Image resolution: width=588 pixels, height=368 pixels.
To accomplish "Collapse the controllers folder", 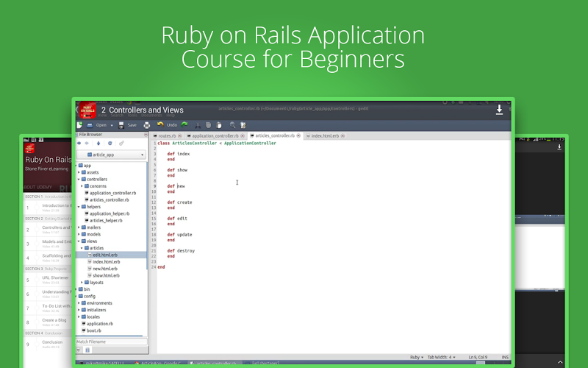I will pyautogui.click(x=79, y=179).
